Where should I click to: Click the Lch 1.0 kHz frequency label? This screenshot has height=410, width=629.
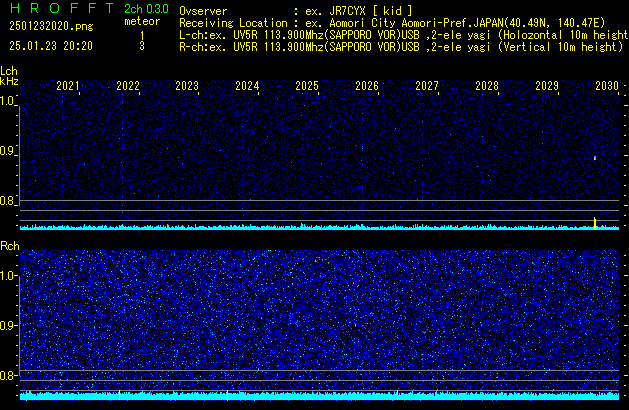point(8,101)
